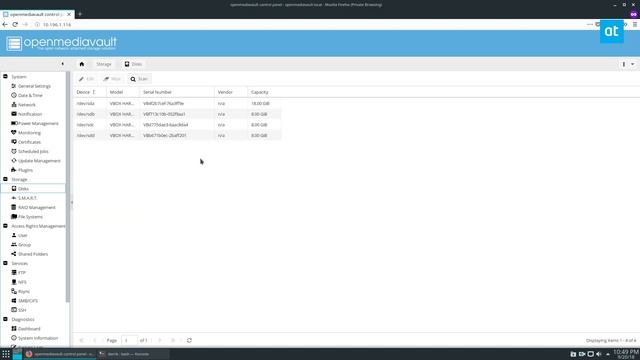Open Dashboard diagnostics page
Screen dimensions: 640x360
(x=29, y=329)
